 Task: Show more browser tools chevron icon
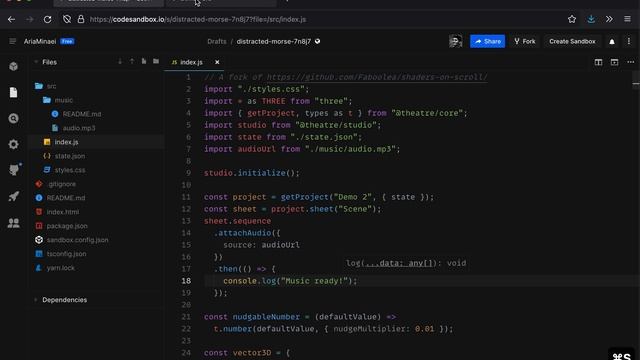pos(609,19)
